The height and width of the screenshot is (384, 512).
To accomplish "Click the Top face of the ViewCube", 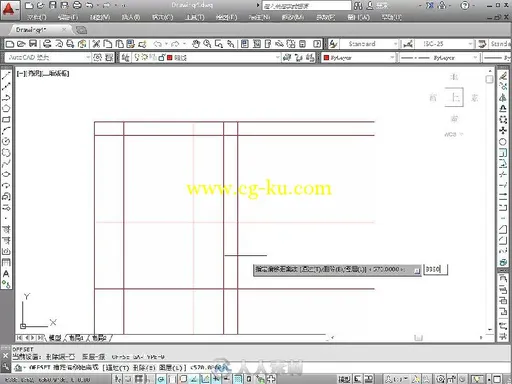I will tap(454, 97).
